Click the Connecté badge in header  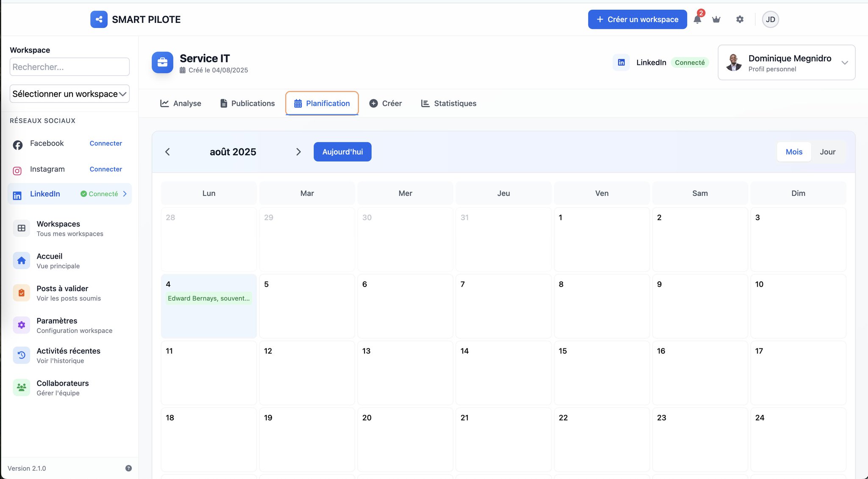click(690, 62)
